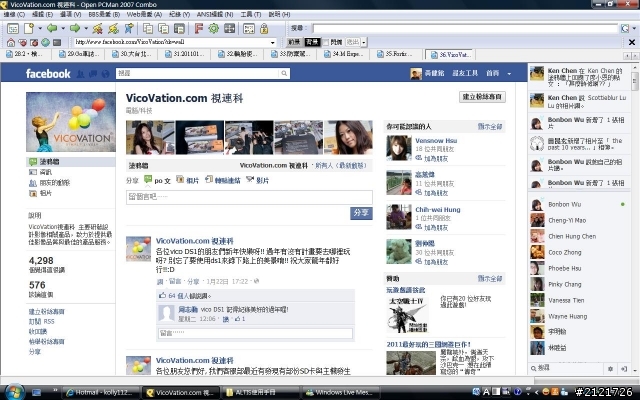Open Facebook friend requests icon

point(80,74)
